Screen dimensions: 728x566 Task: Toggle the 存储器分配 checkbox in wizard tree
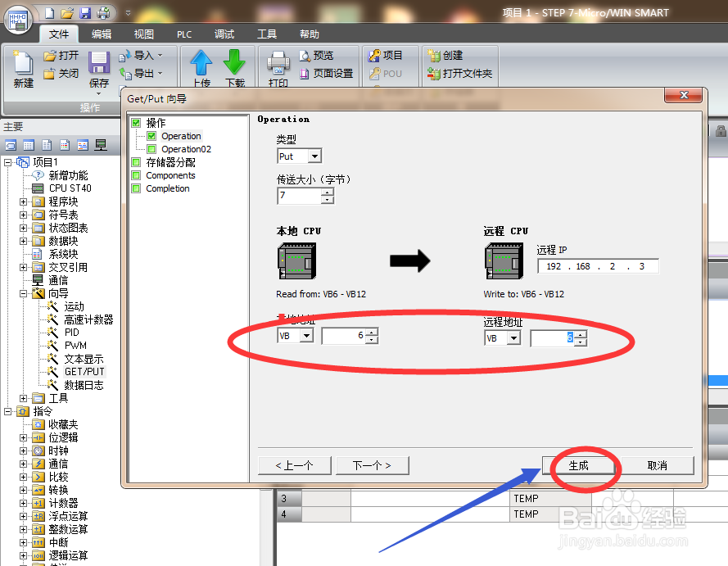pyautogui.click(x=136, y=162)
